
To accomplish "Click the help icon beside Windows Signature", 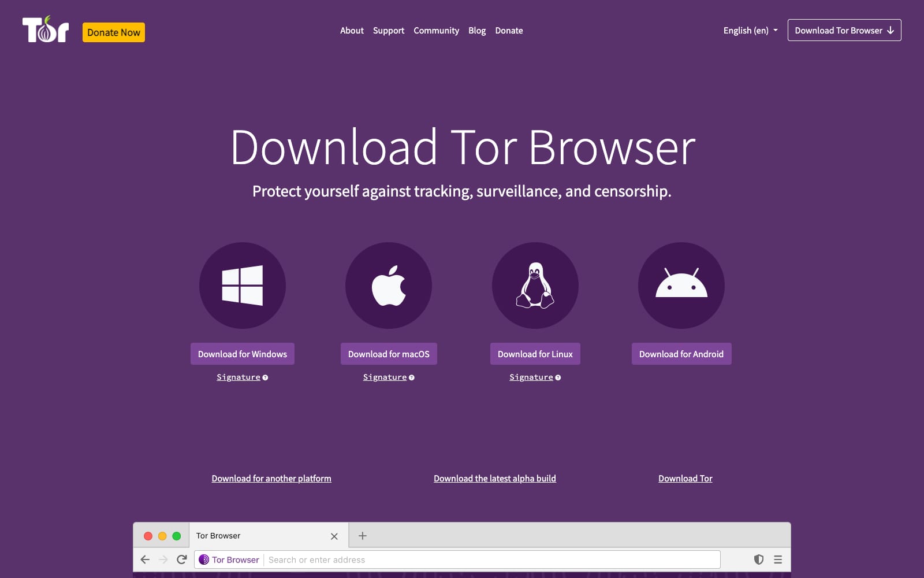I will click(265, 377).
